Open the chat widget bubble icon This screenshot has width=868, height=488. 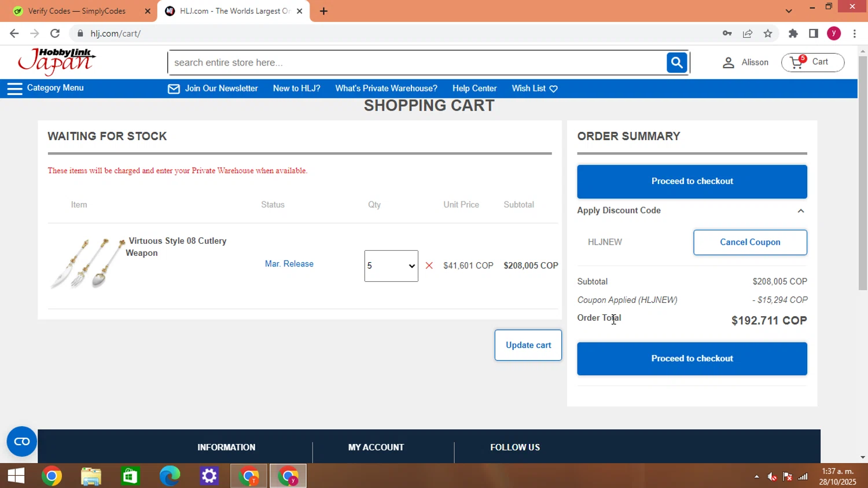pyautogui.click(x=22, y=442)
